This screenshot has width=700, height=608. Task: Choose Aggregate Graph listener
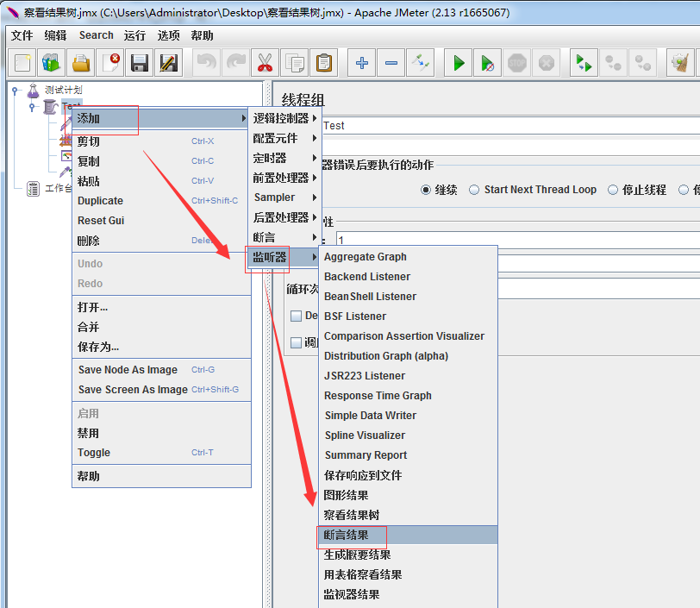pos(408,257)
